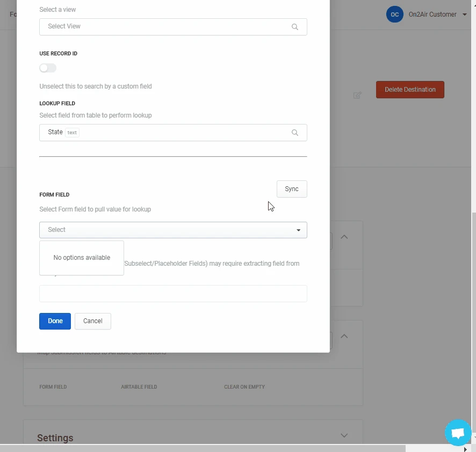This screenshot has height=452, width=476.
Task: Click the caret arrow in Form Field dropdown
Action: click(299, 230)
